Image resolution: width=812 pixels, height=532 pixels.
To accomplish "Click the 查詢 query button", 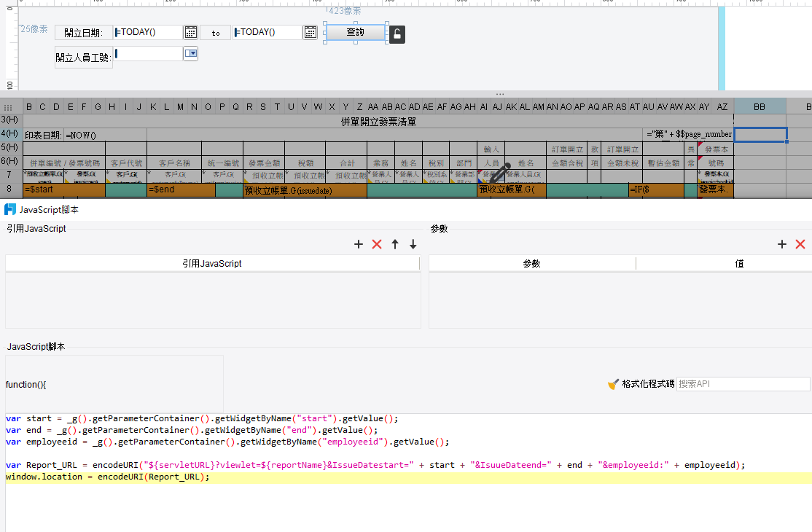I will tap(355, 32).
